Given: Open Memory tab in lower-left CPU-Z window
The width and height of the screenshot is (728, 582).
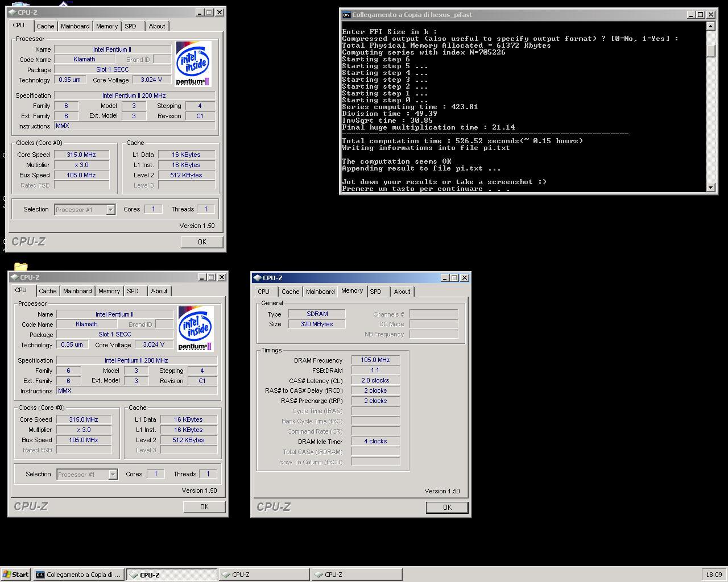Looking at the screenshot, I should [109, 291].
